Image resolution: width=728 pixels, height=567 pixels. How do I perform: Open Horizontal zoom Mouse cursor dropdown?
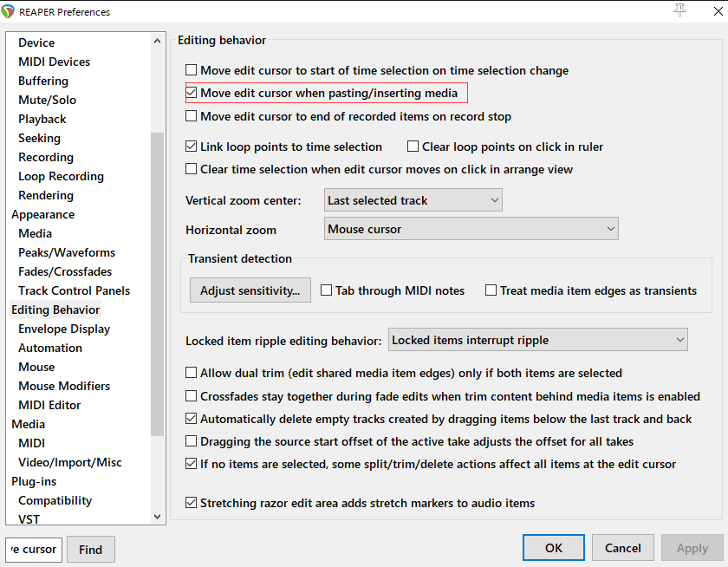tap(471, 229)
